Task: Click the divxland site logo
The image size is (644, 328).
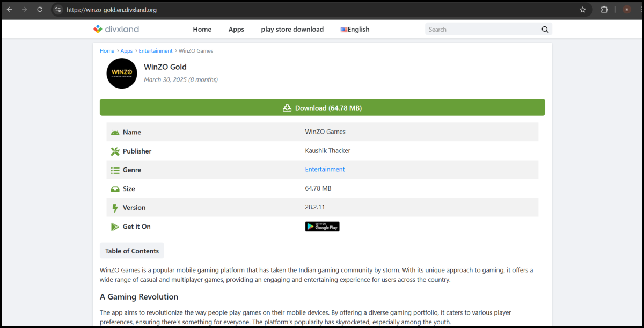Action: pyautogui.click(x=115, y=29)
